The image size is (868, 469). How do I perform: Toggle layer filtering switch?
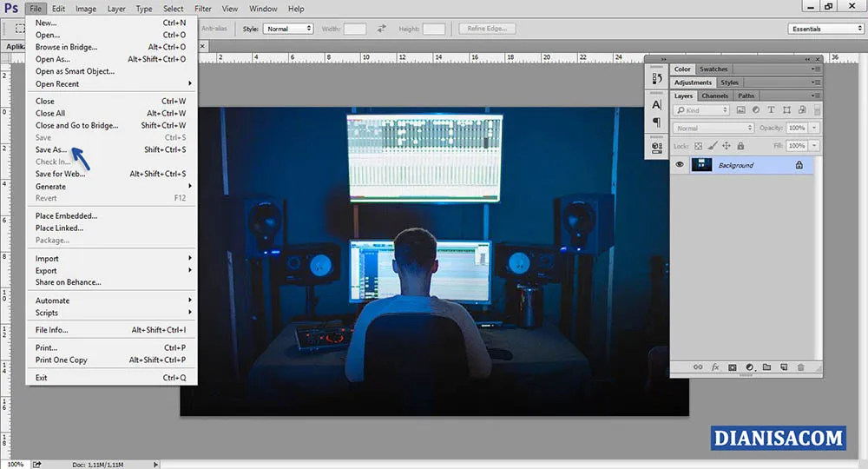click(x=817, y=110)
